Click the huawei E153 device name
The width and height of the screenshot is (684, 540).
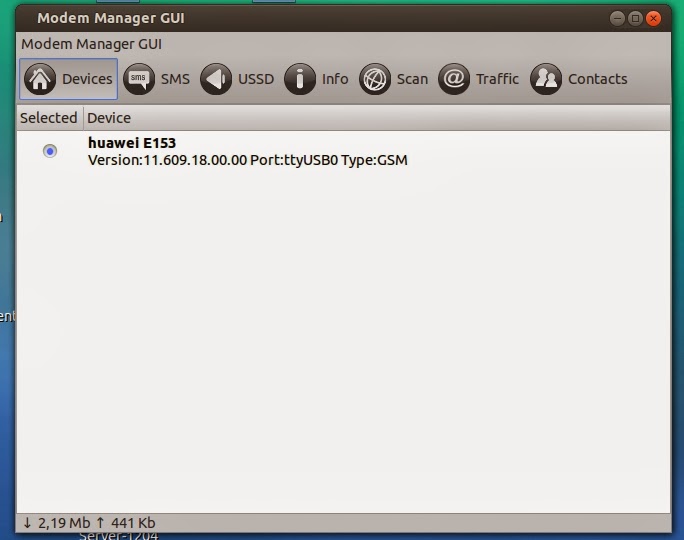coord(132,143)
